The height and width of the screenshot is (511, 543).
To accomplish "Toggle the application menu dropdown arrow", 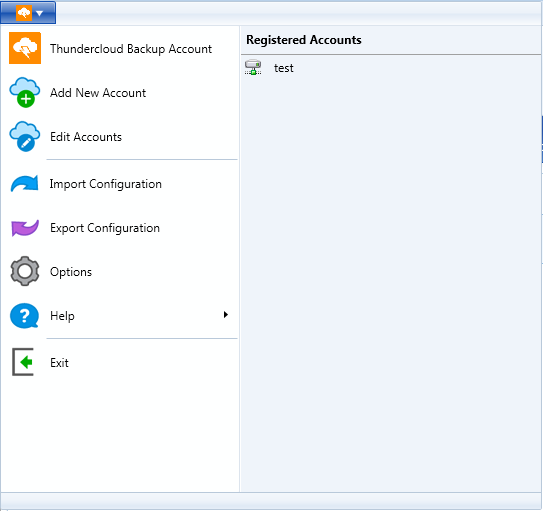I will click(39, 14).
